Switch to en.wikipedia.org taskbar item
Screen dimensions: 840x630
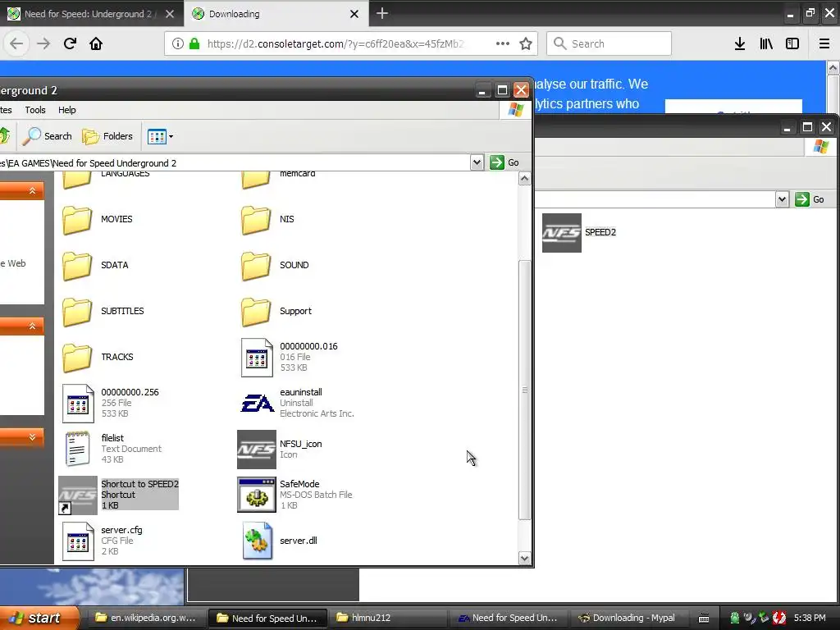(x=146, y=618)
